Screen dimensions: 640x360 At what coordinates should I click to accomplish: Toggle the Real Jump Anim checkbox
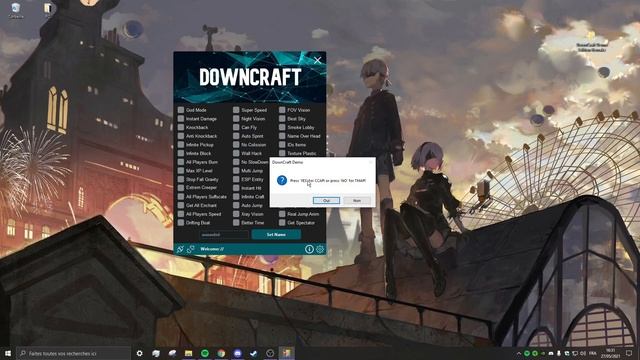click(282, 214)
